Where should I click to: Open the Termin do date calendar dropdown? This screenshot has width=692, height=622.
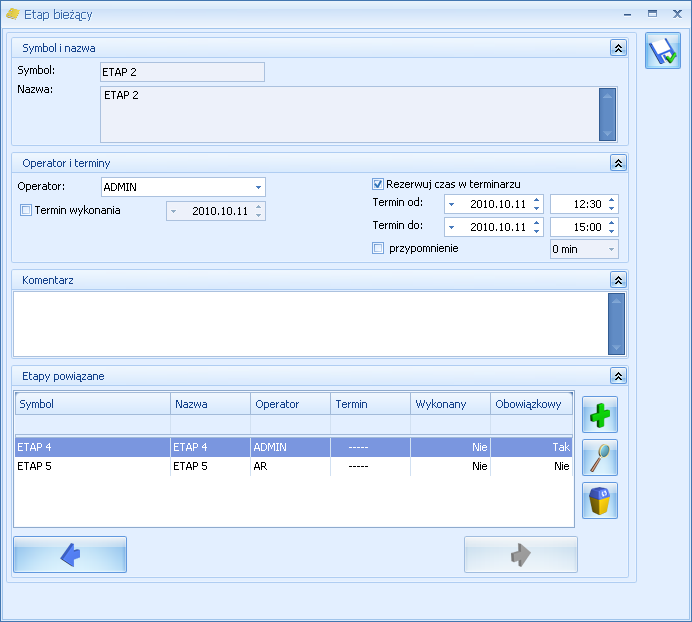tap(451, 227)
